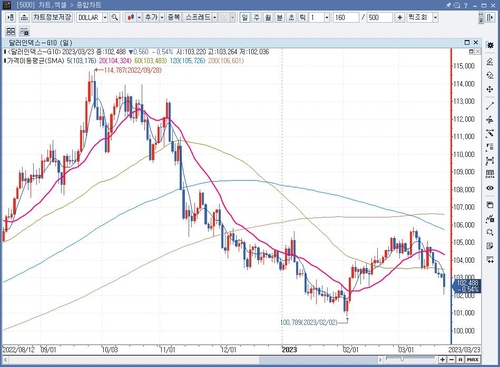
Task: Click the 추가 button
Action: click(x=151, y=17)
